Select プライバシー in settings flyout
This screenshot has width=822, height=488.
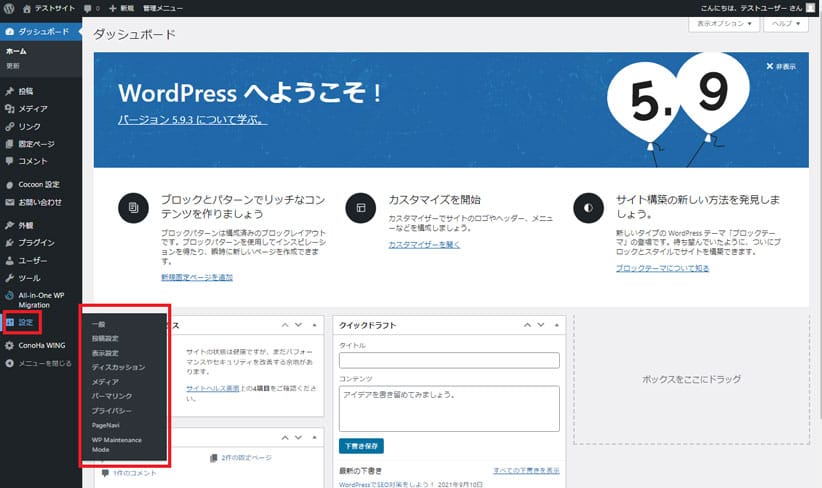[112, 411]
